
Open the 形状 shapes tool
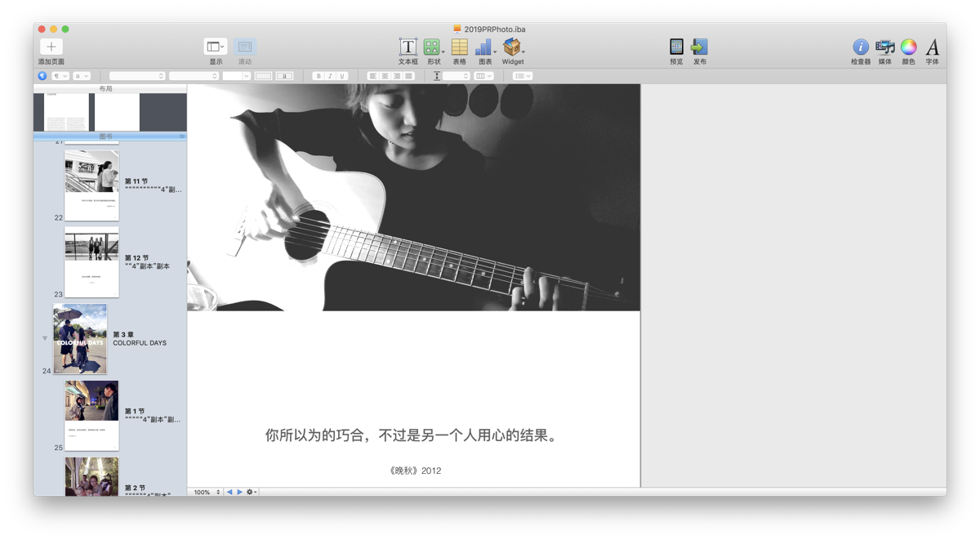(432, 47)
